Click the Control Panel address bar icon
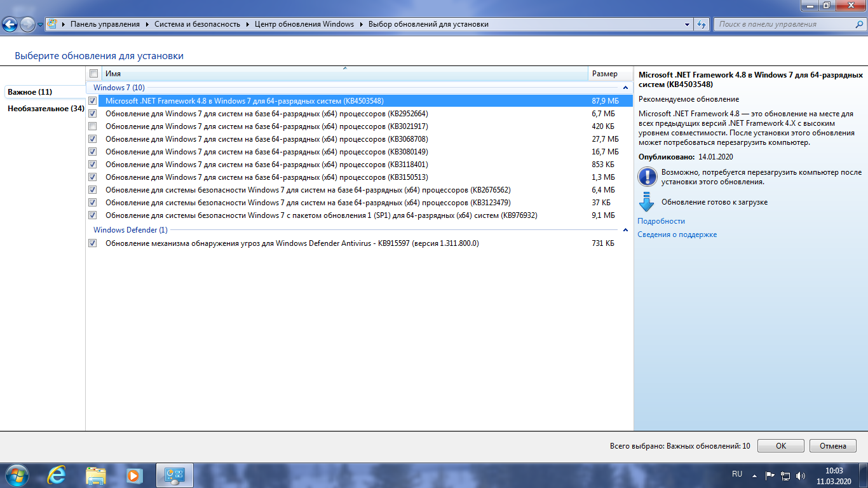This screenshot has width=868, height=488. (53, 24)
